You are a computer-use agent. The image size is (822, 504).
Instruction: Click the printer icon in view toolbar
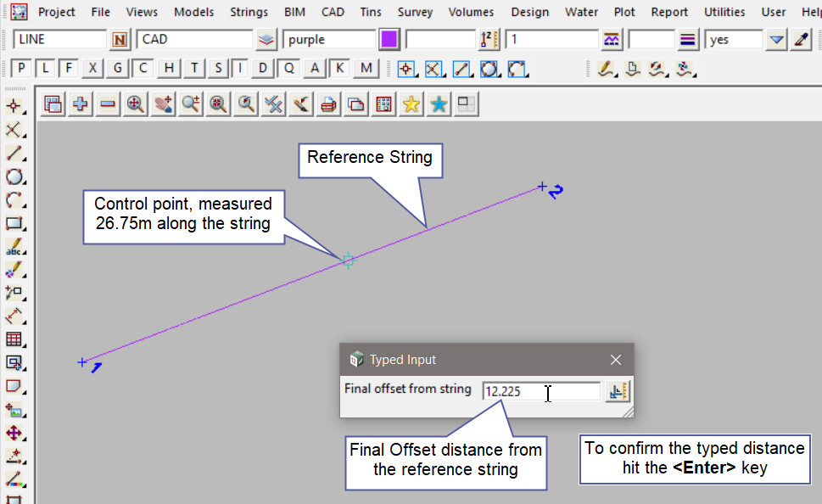pyautogui.click(x=328, y=104)
